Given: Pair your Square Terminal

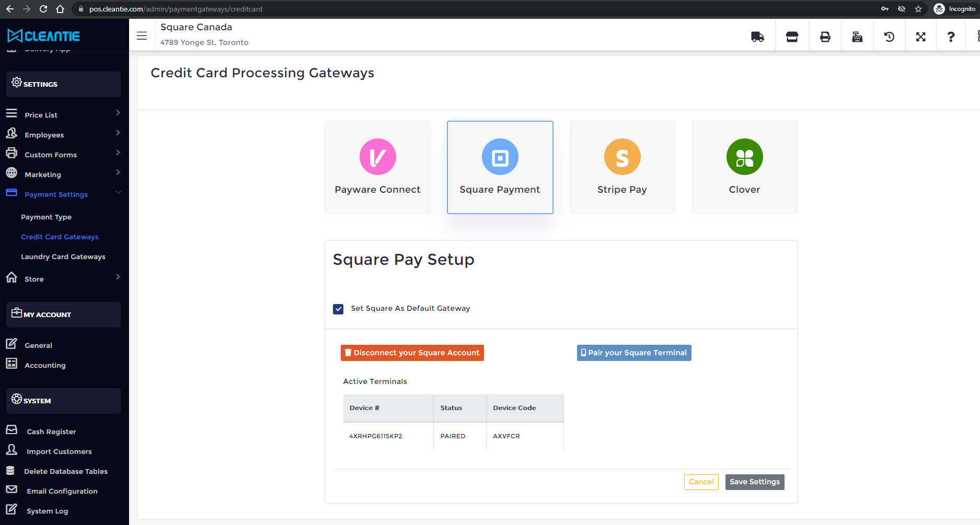Looking at the screenshot, I should click(633, 353).
